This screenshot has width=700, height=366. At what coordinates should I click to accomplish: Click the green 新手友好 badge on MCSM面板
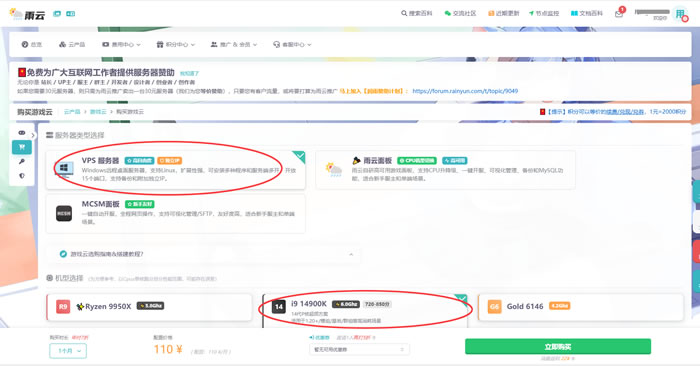tap(139, 204)
